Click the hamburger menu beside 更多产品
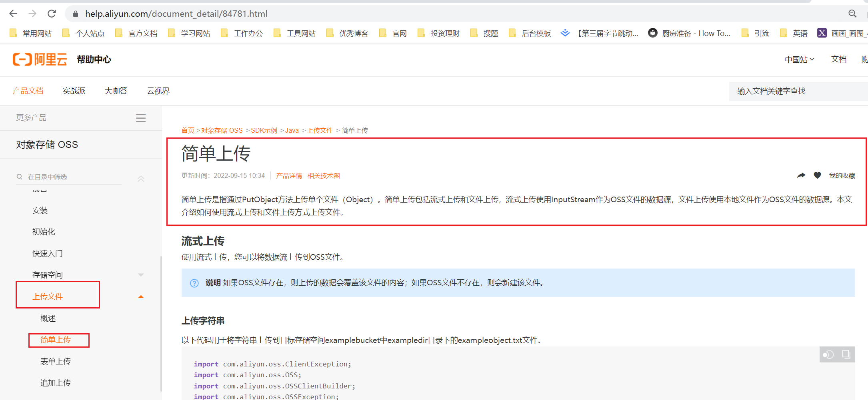Image resolution: width=868 pixels, height=400 pixels. [141, 118]
